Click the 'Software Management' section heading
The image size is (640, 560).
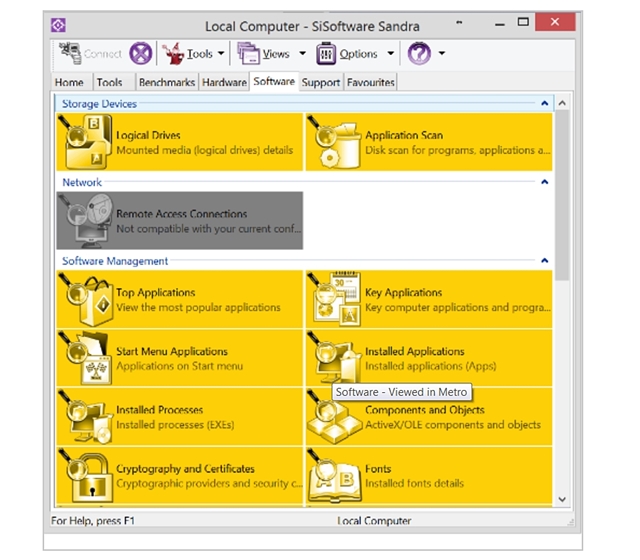coord(115,261)
